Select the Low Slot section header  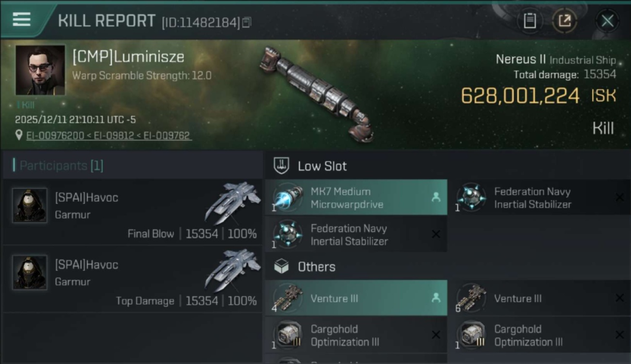pos(322,166)
